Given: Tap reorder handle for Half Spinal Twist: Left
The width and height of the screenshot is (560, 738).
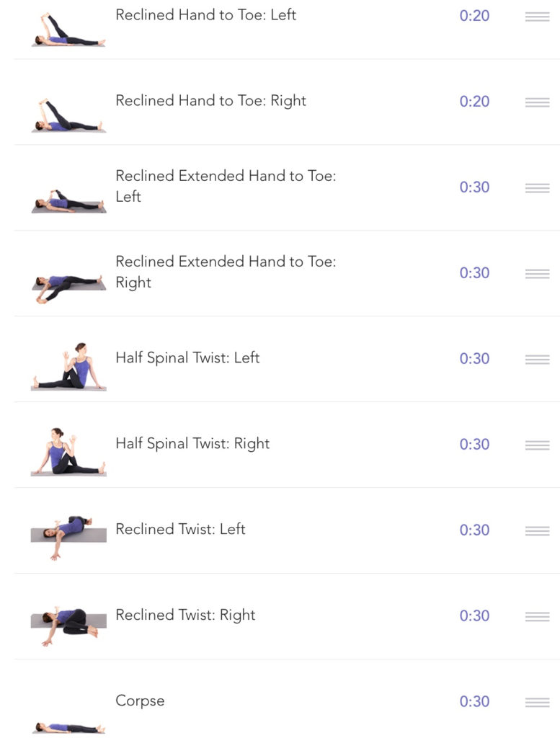Looking at the screenshot, I should pyautogui.click(x=537, y=359).
